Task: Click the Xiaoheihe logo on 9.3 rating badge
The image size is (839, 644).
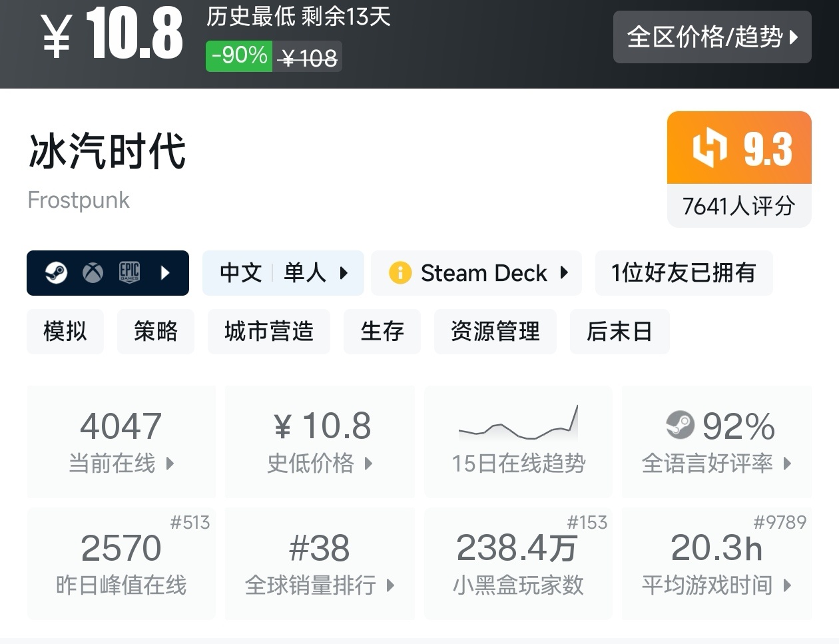Action: click(709, 148)
